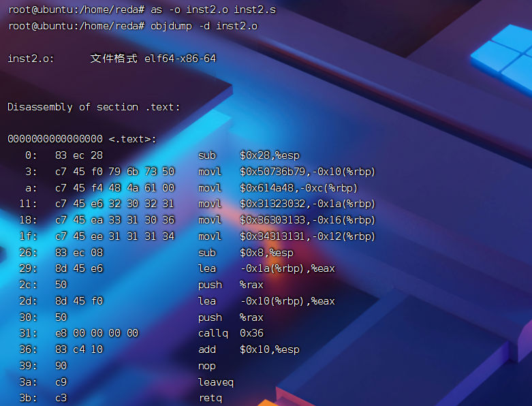Click the address label '1f:'
Image resolution: width=532 pixels, height=406 pixels.
(x=28, y=236)
